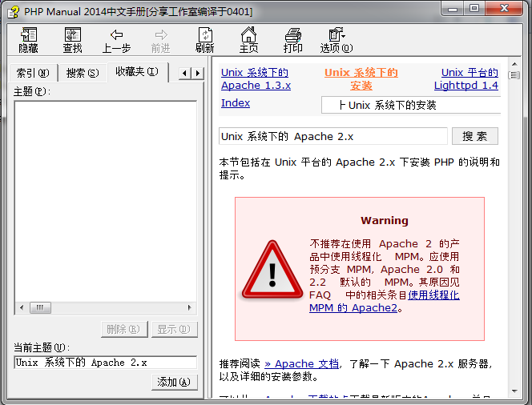This screenshot has width=532, height=405.
Task: Click the paragraph starting 本节包括在 Unix
Action: pos(359,168)
